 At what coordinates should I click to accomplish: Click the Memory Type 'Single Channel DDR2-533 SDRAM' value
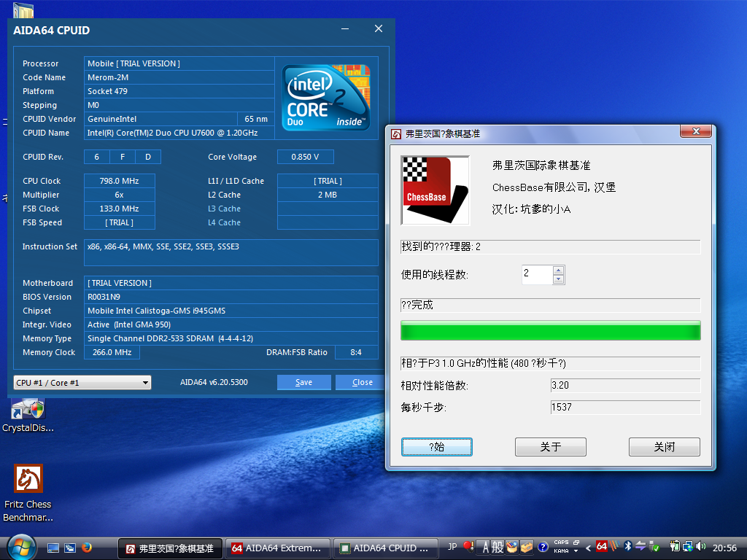point(231,338)
